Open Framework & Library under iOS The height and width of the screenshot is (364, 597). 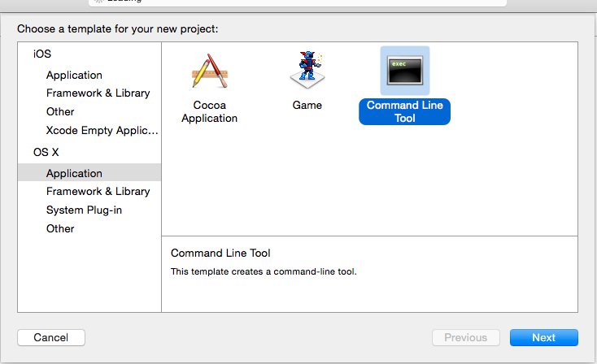tap(98, 93)
